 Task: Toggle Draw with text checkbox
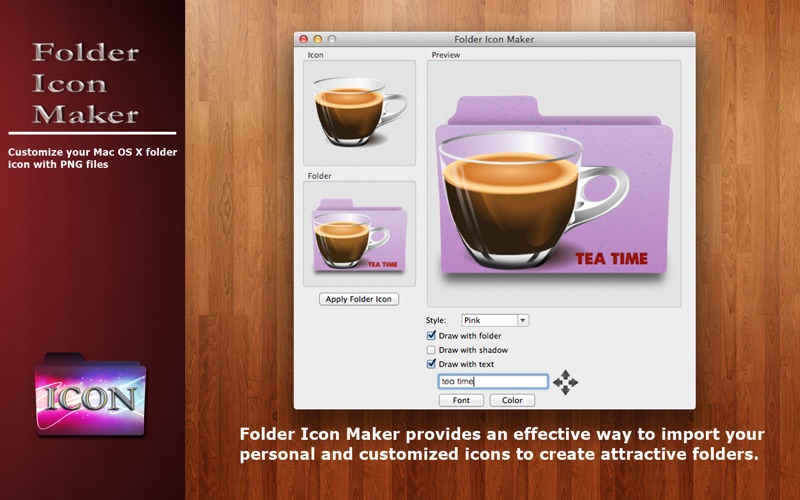[x=431, y=364]
